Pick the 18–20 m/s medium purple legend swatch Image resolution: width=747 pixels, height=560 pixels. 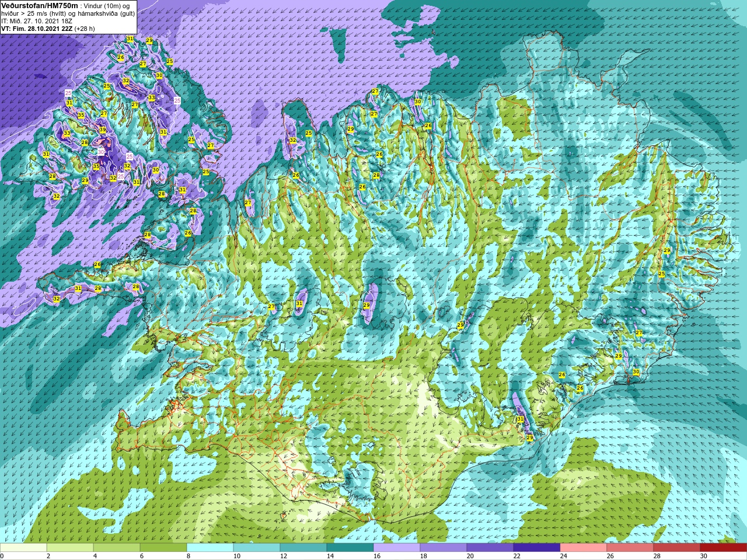point(444,547)
